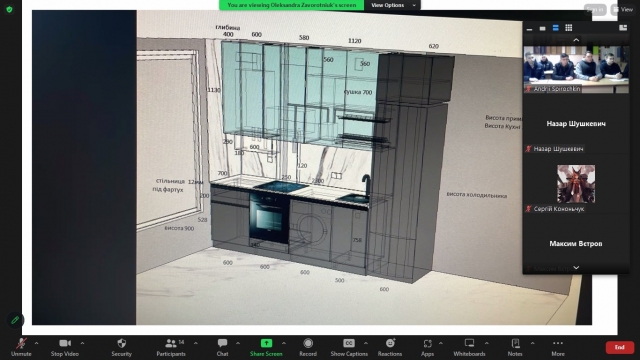Open video options arrow beside Stop Video
This screenshot has height=360, width=640.
[x=82, y=343]
